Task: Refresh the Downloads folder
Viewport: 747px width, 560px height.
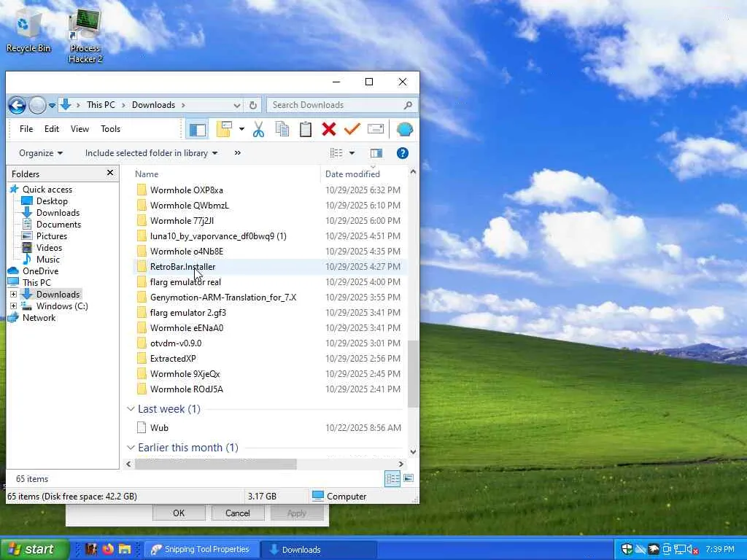Action: pos(253,105)
